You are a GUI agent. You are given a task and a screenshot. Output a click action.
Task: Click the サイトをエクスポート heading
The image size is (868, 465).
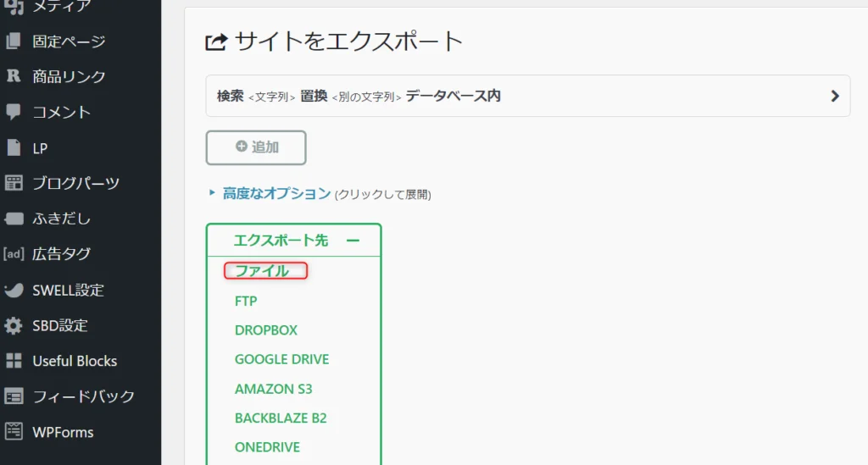click(348, 42)
